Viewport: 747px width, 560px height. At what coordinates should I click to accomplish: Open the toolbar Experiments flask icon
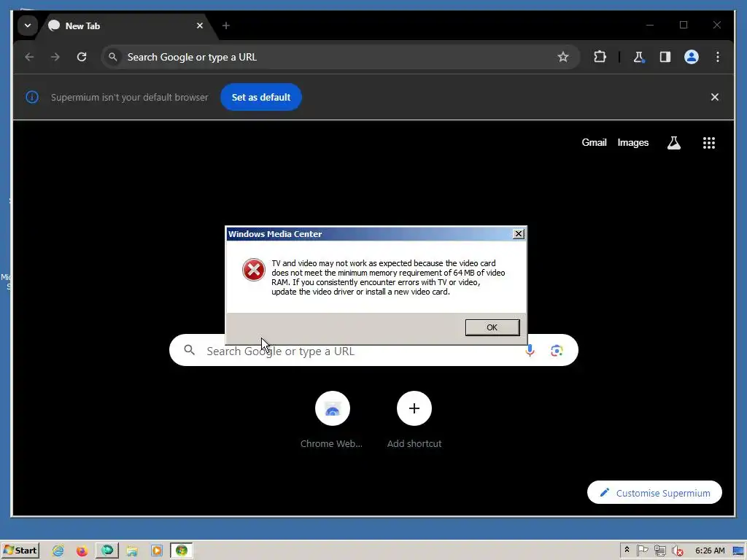pos(639,57)
